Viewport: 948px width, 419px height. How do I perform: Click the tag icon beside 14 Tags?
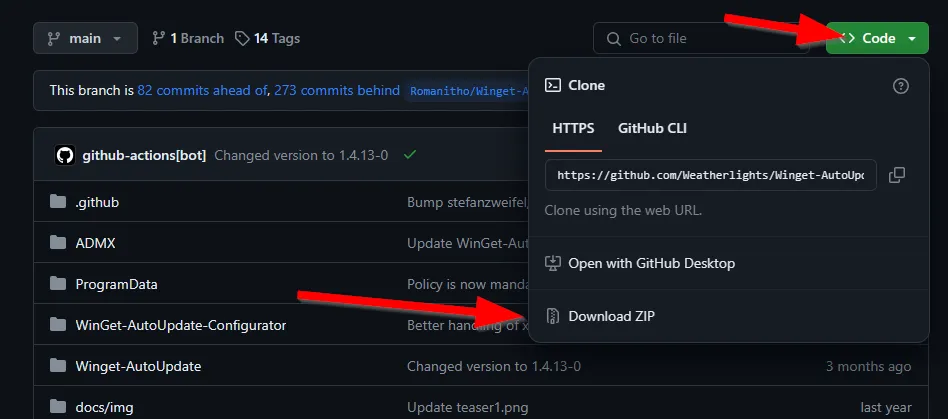point(242,39)
